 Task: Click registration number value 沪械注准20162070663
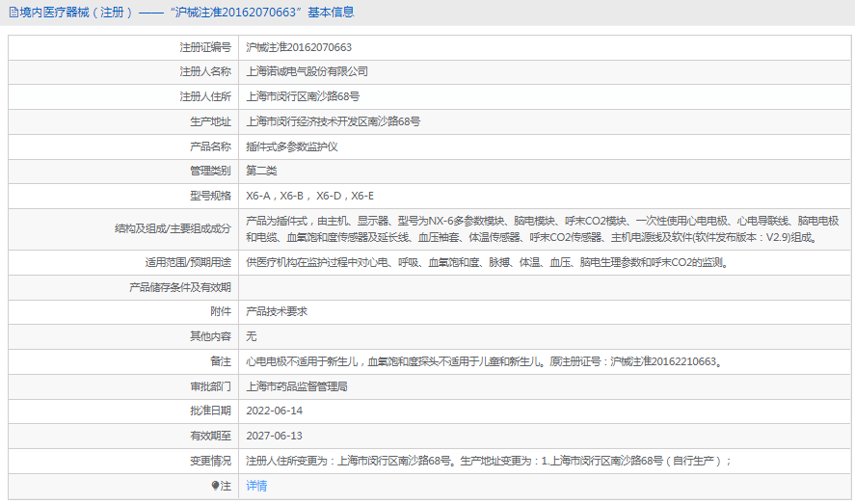pyautogui.click(x=299, y=47)
